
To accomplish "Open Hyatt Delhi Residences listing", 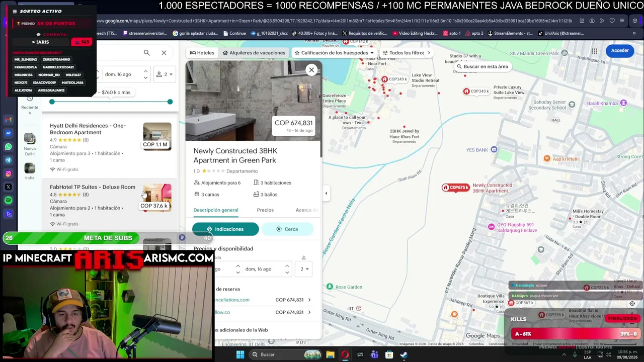I will click(x=111, y=147).
